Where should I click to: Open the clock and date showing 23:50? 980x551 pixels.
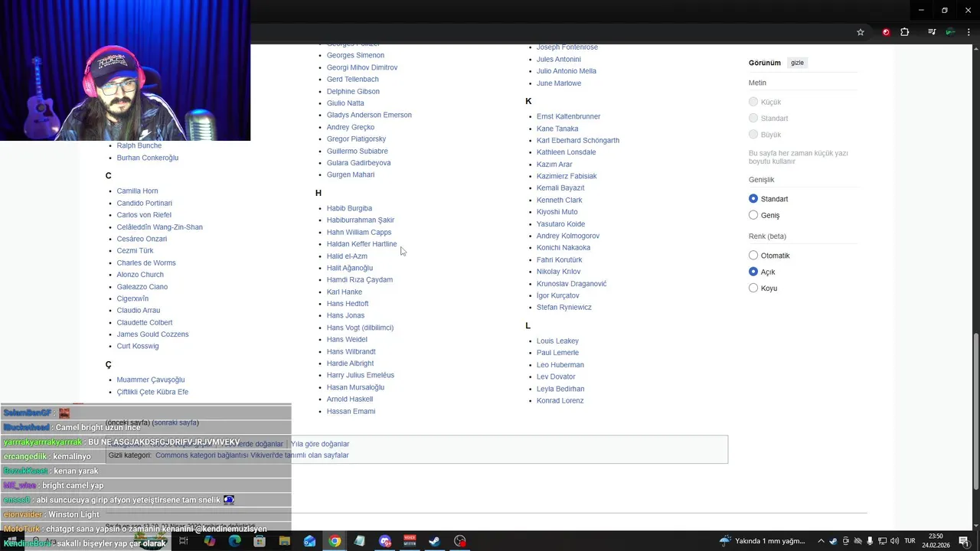936,541
